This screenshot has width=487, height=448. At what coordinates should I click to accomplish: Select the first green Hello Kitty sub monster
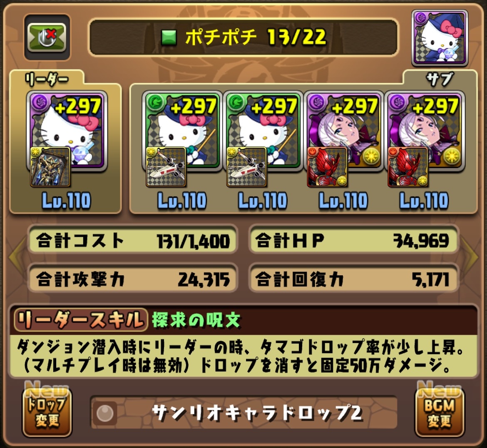183,131
